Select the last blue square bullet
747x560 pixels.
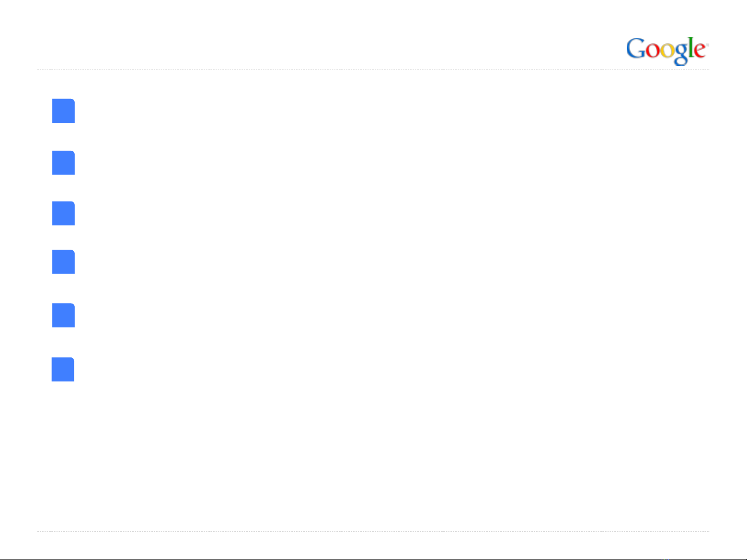click(63, 369)
